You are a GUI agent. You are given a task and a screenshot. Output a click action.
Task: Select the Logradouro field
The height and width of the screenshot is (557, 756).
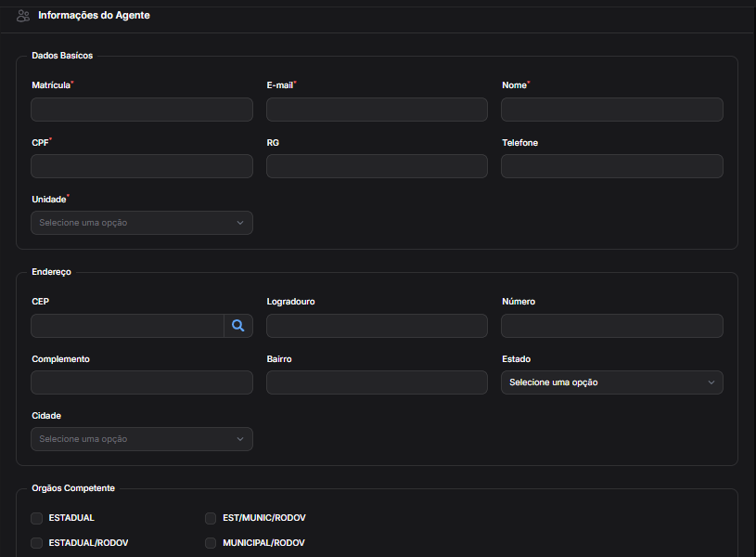[377, 326]
